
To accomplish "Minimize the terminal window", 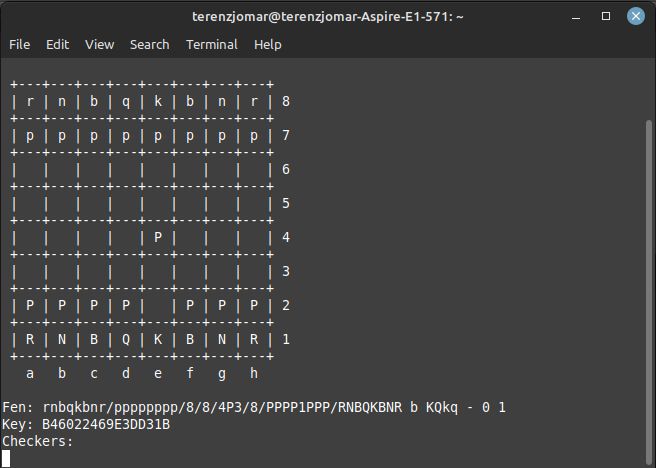I will [x=577, y=16].
